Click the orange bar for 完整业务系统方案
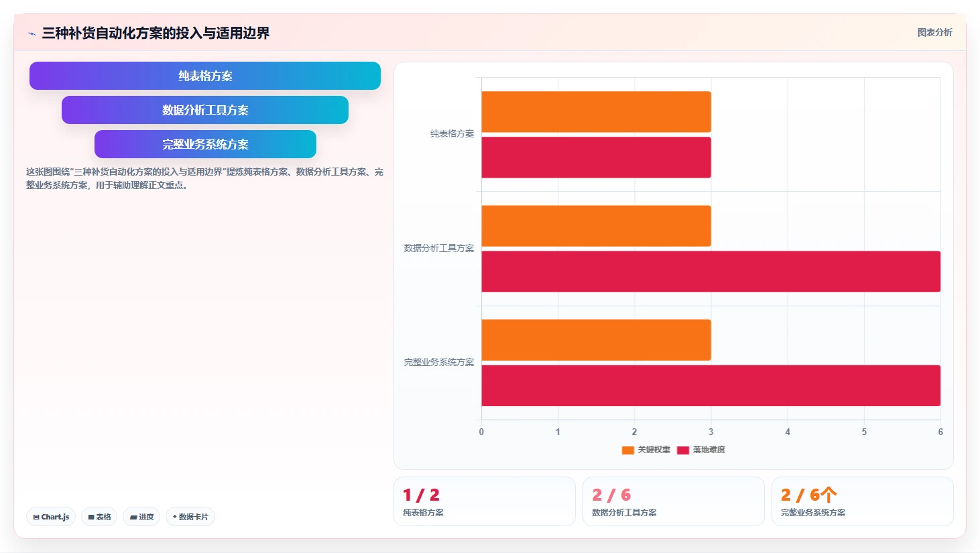The width and height of the screenshot is (980, 553). point(596,340)
